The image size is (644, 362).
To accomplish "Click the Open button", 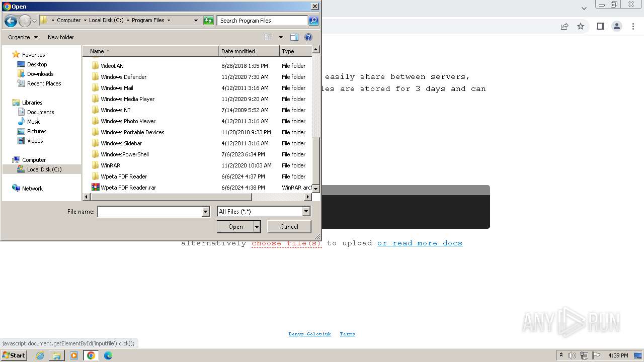I will click(x=235, y=227).
